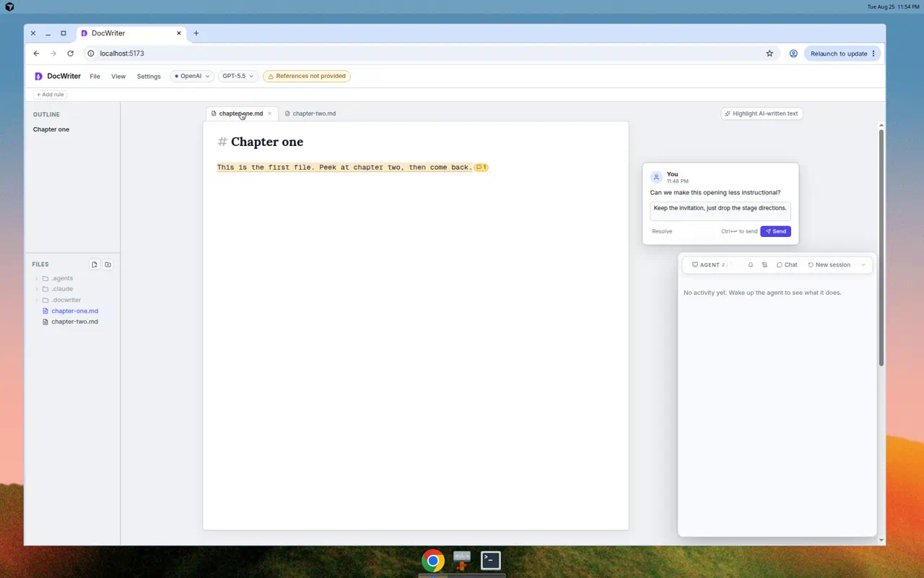This screenshot has height=578, width=924.
Task: Open the terminal from the dock
Action: (491, 561)
